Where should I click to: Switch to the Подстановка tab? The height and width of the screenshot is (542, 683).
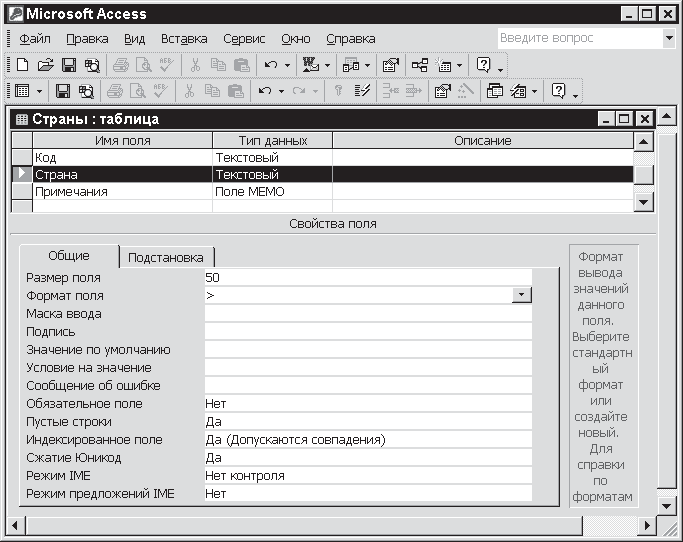(166, 257)
